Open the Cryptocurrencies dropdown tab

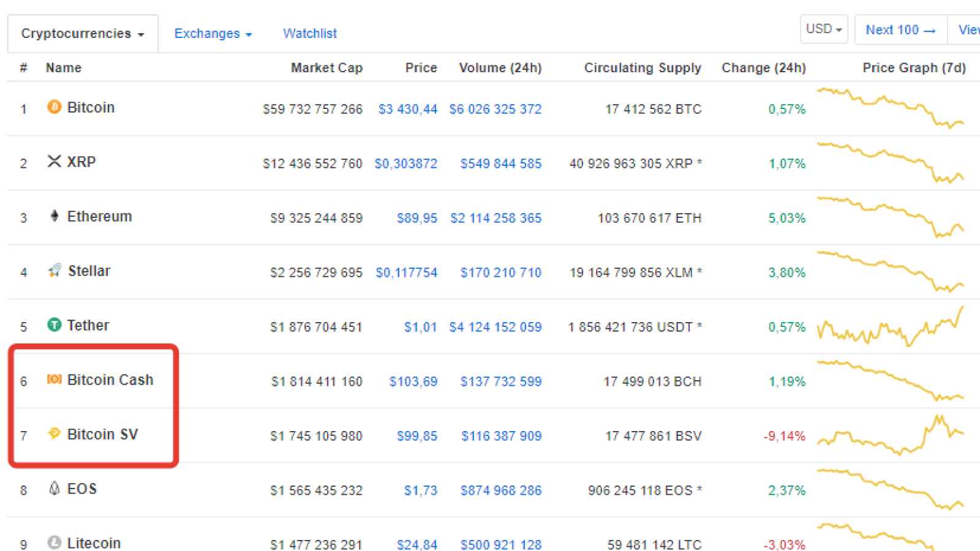click(x=83, y=34)
